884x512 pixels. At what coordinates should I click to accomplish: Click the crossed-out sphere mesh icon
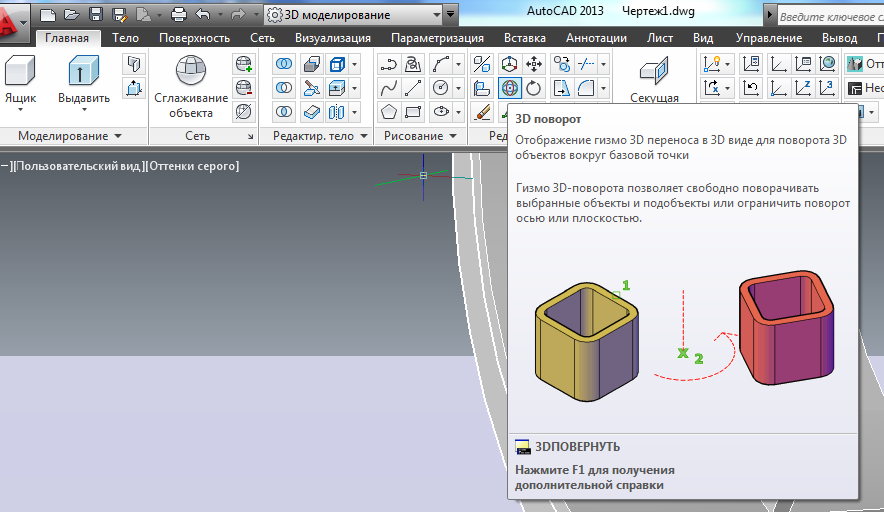point(244,112)
